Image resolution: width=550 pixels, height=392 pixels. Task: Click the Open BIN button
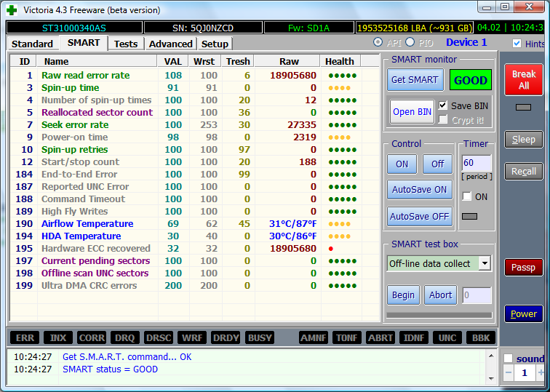(x=412, y=112)
